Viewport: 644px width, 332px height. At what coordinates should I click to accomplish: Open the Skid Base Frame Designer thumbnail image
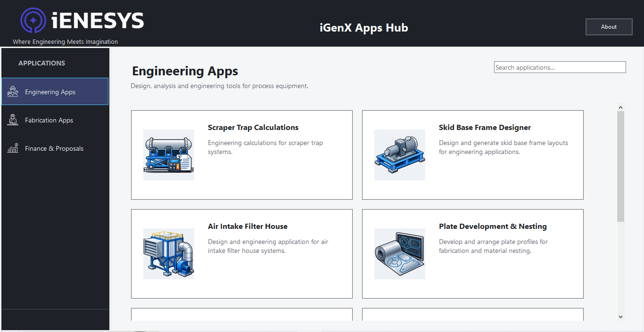tap(400, 155)
